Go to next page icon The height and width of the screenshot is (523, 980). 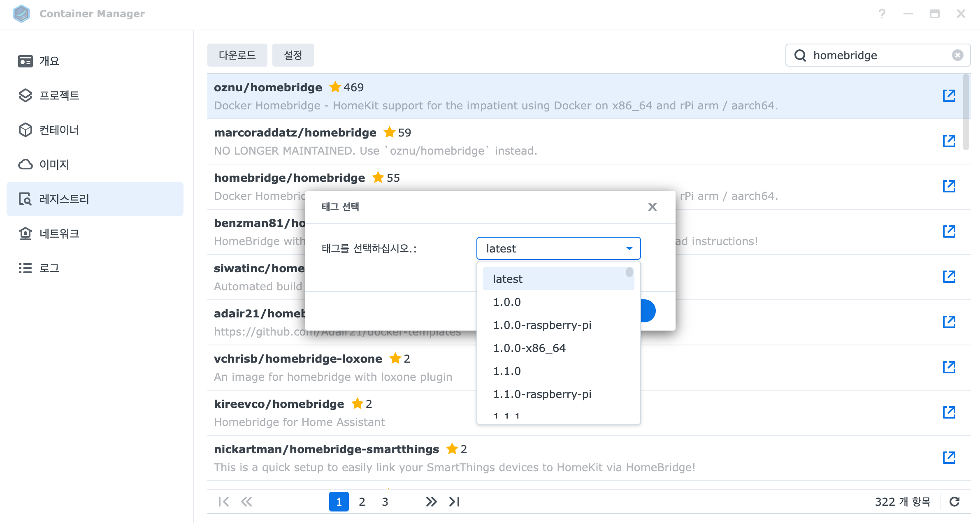[431, 502]
